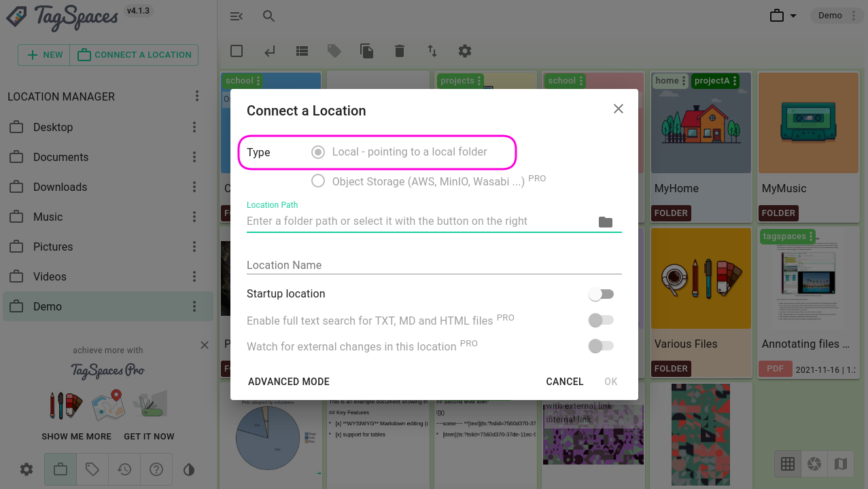Open perspective settings gear in toolbar

pos(465,51)
